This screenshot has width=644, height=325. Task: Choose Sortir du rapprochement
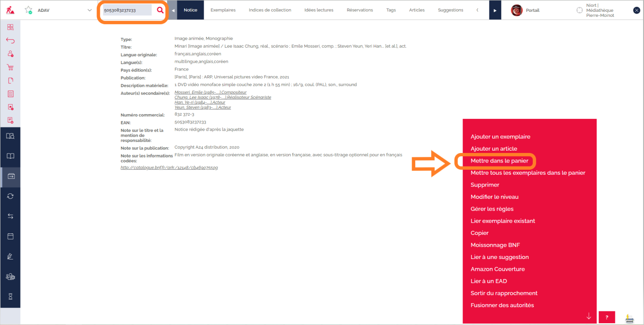[x=504, y=293]
